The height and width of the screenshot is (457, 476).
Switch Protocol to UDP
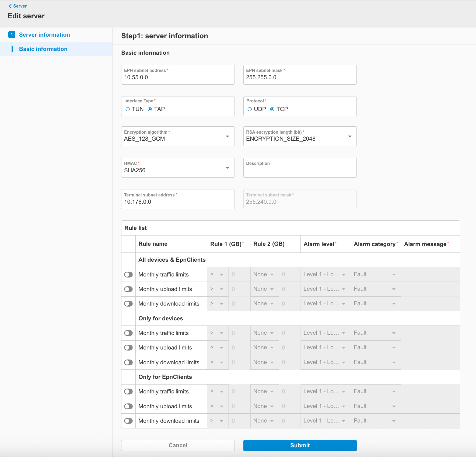pyautogui.click(x=250, y=109)
